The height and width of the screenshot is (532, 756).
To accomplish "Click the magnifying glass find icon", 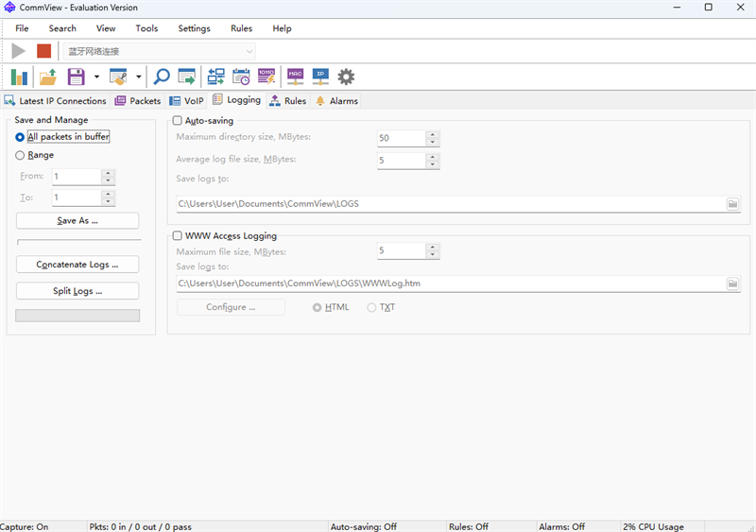I will pos(162,77).
